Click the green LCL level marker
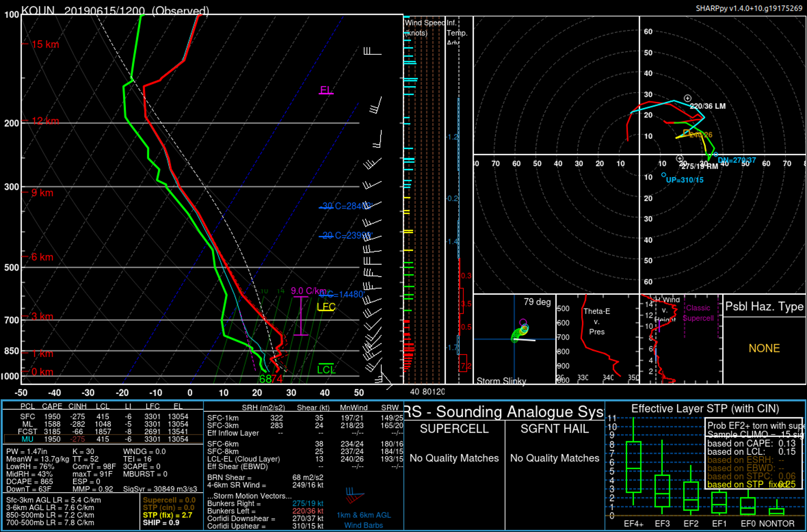Image resolution: width=807 pixels, height=532 pixels. click(x=326, y=369)
